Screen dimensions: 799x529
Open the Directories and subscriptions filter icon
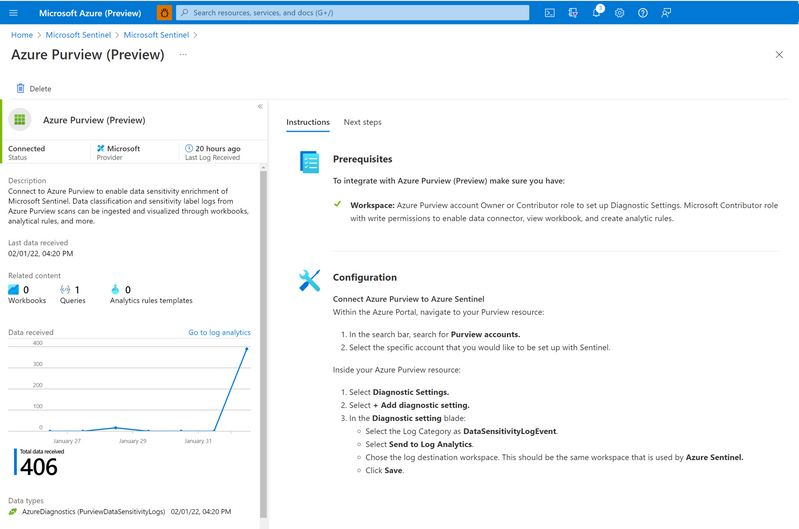point(573,13)
